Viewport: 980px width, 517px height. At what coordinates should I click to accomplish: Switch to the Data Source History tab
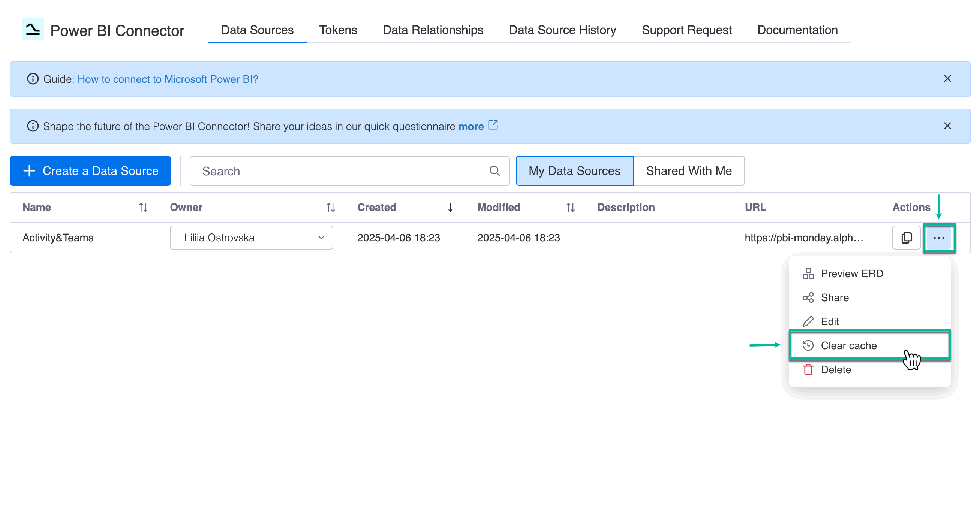point(562,30)
